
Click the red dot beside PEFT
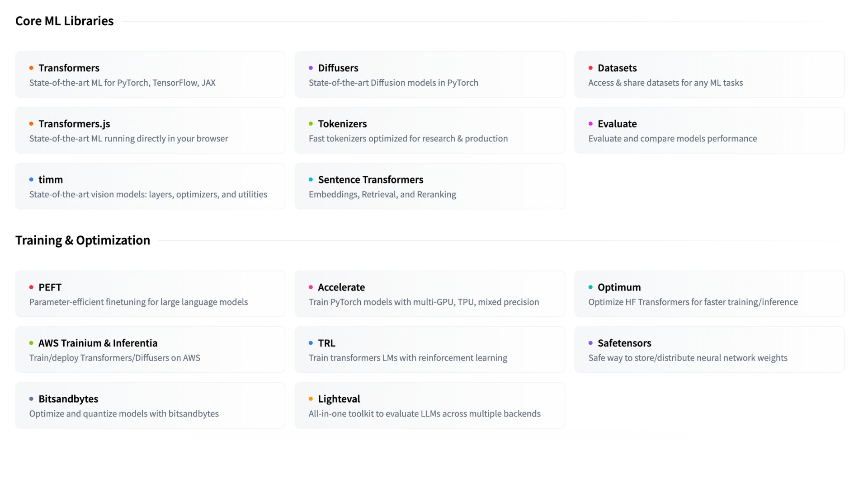point(31,287)
